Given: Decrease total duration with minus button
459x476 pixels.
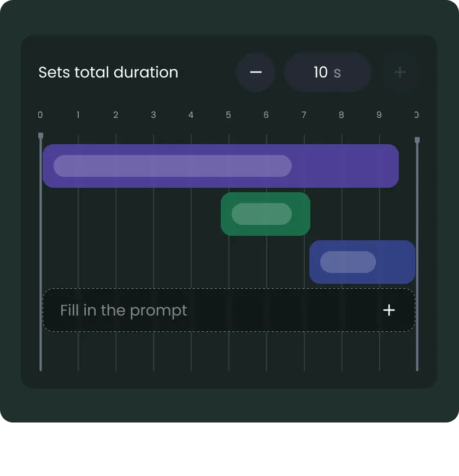Looking at the screenshot, I should coord(255,72).
